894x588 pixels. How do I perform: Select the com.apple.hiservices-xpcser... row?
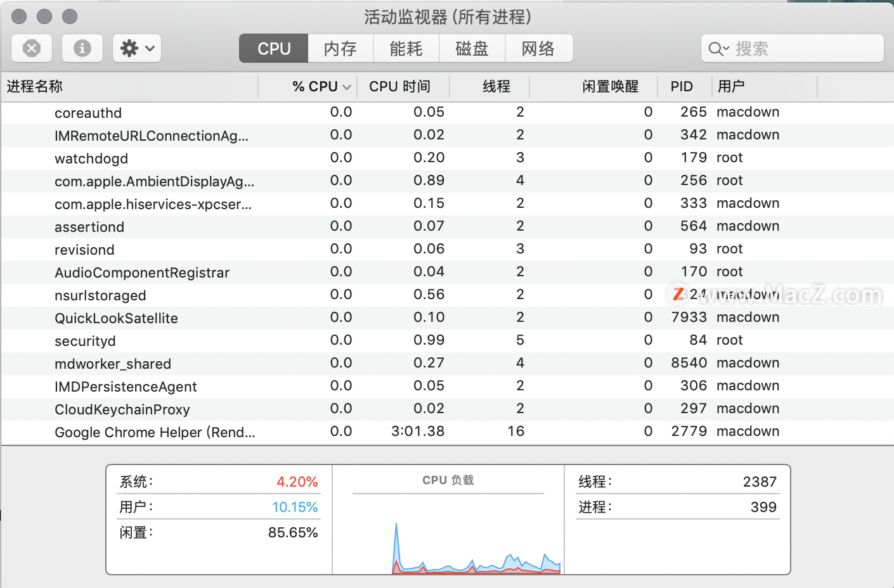(x=447, y=203)
